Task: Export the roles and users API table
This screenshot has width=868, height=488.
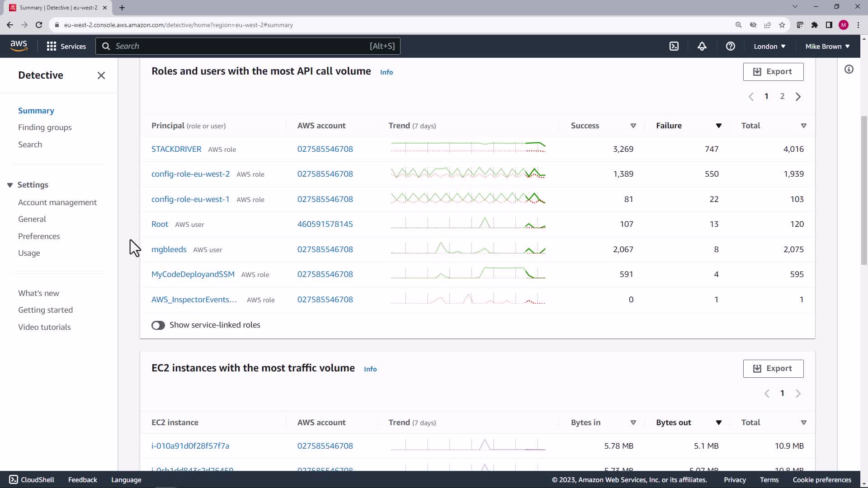Action: pyautogui.click(x=773, y=71)
